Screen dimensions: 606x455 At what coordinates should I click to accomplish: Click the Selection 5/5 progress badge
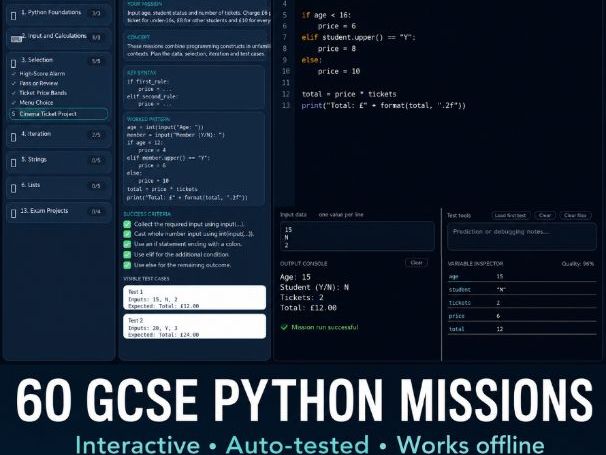[x=95, y=61]
